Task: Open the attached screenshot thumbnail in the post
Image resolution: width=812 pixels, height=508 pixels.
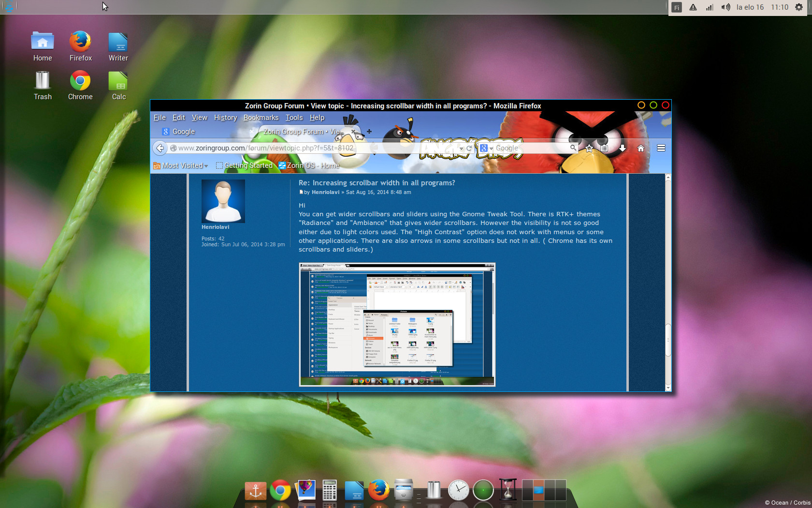Action: pyautogui.click(x=397, y=325)
